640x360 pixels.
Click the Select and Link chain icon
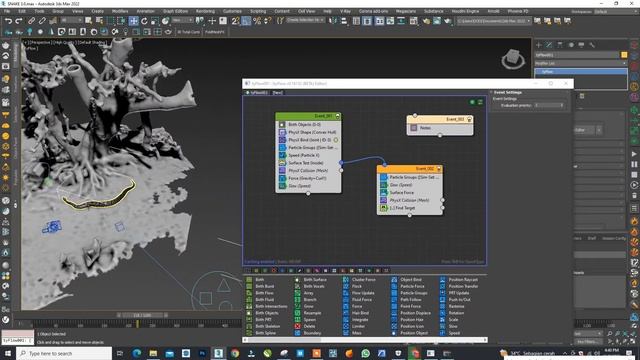pos(31,21)
